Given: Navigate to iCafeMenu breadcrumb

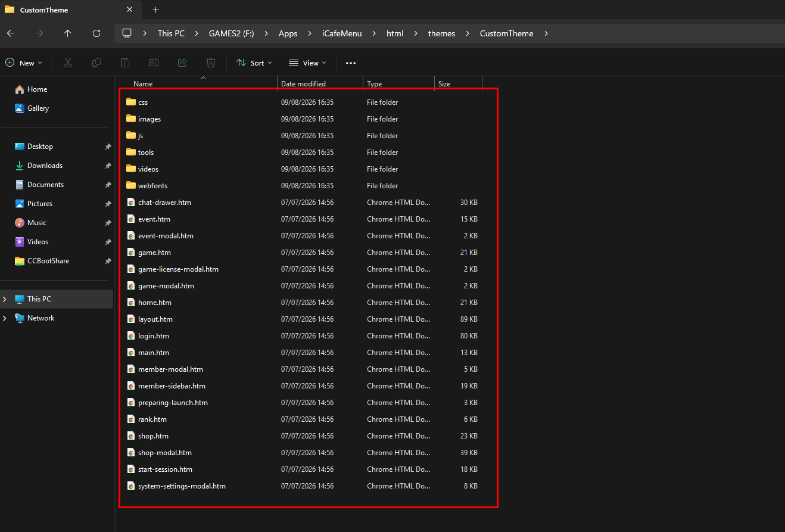Looking at the screenshot, I should (x=341, y=33).
